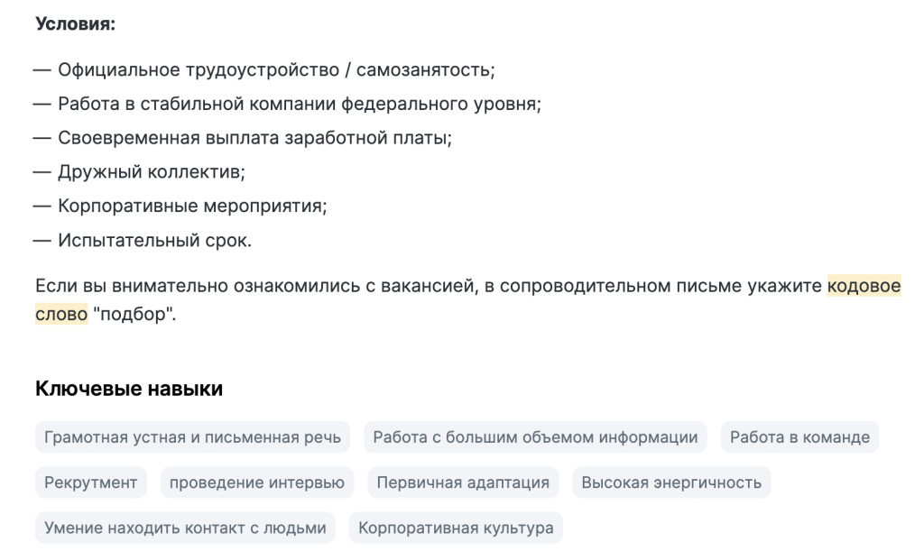Click the 'Корпоративная культура' skill tag
This screenshot has height=560, width=924.
456,528
